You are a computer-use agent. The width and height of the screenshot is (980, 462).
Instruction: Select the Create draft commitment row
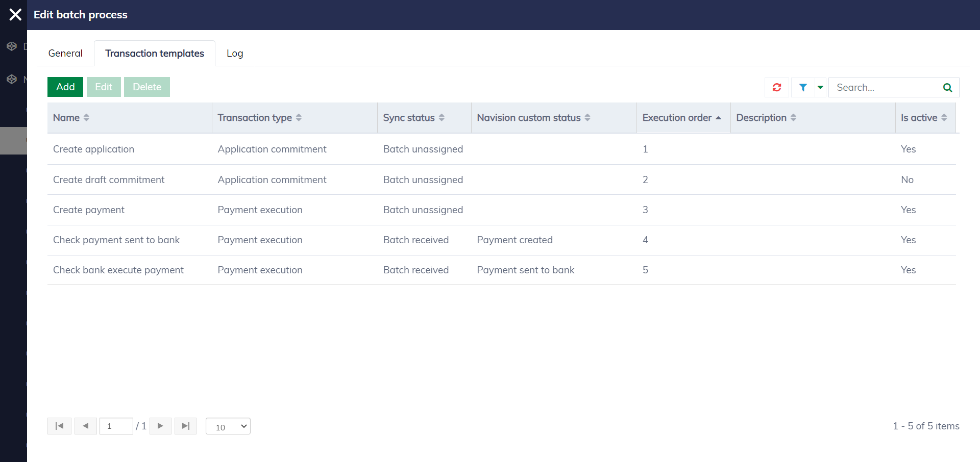tap(109, 179)
